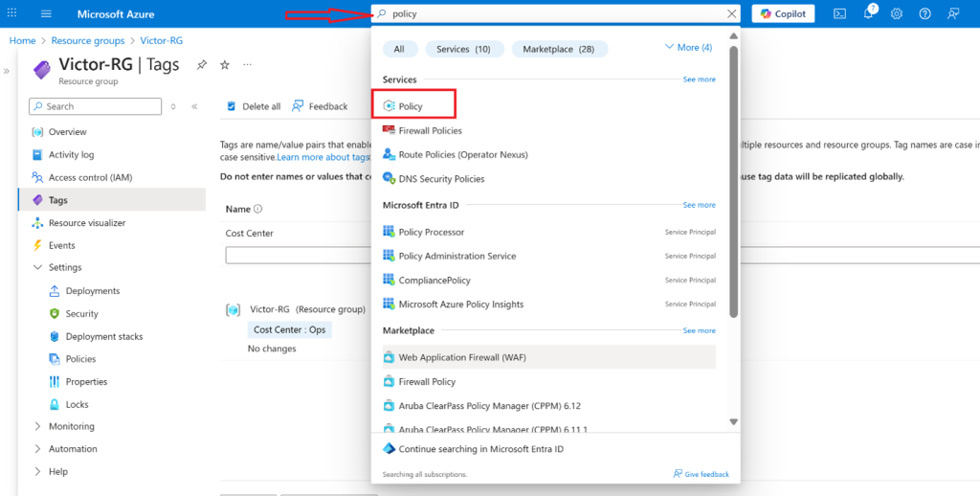
Task: Click See more for Microsoft Entra ID
Action: pos(699,205)
